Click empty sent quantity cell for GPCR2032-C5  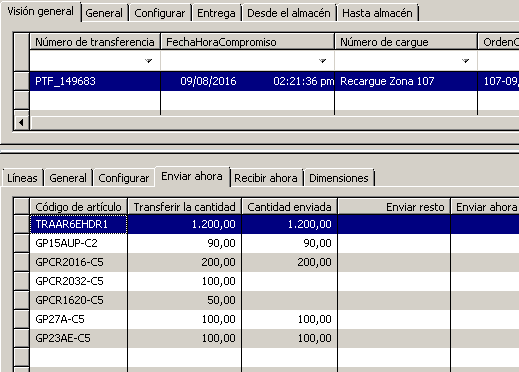(x=289, y=281)
